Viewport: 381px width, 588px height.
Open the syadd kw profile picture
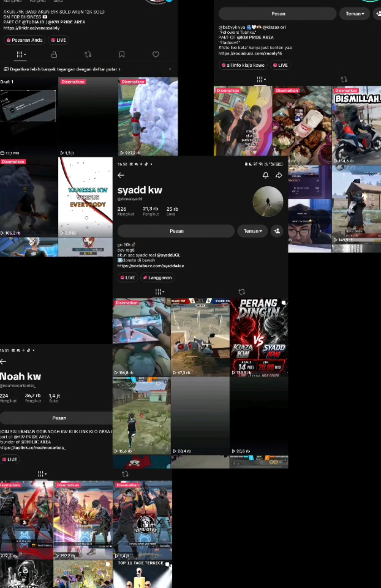(268, 201)
